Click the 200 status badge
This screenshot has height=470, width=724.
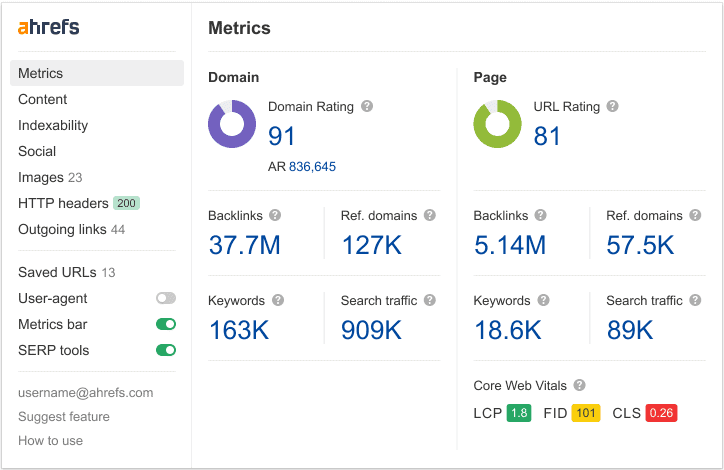pos(127,203)
